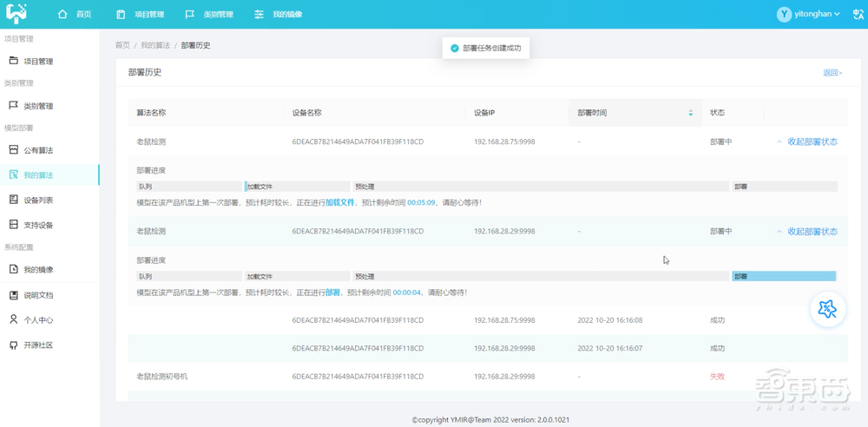The height and width of the screenshot is (427, 868).
Task: Click the timestamp 2022 10-20 16:16:08
Action: click(x=609, y=320)
